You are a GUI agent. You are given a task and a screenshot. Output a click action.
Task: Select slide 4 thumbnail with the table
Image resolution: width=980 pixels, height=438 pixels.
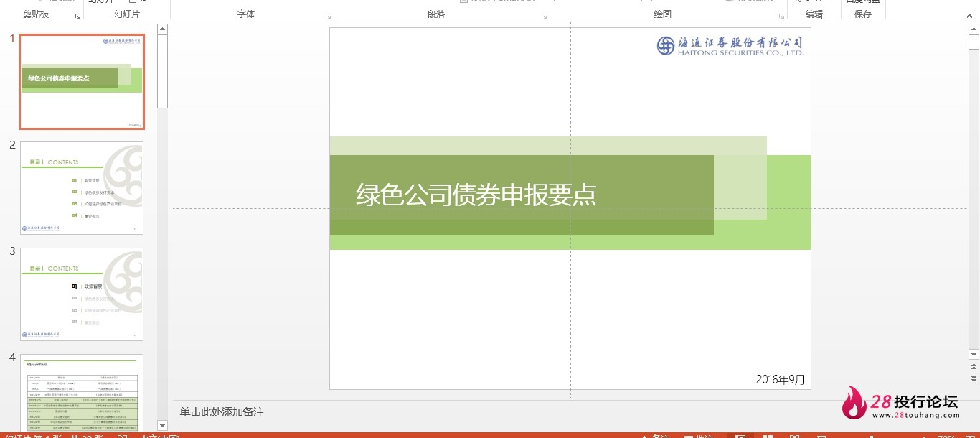(x=82, y=393)
